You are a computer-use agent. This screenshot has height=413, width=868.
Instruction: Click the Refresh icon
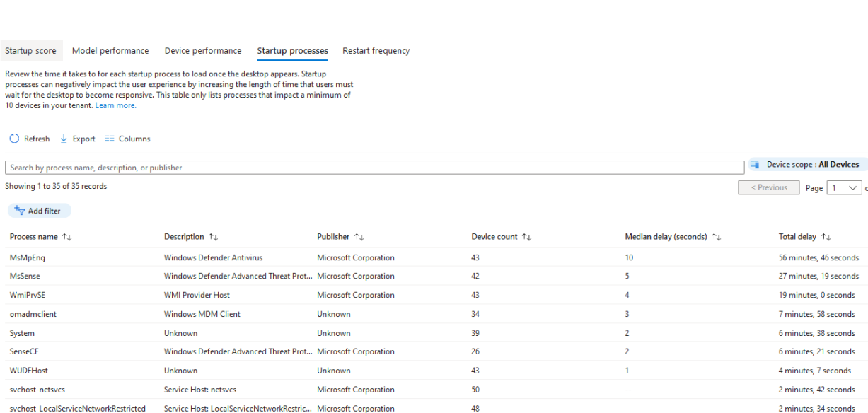pos(14,139)
